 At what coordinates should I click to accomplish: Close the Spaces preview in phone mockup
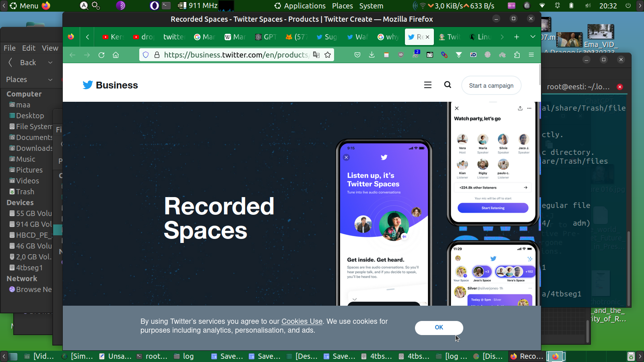tap(346, 157)
